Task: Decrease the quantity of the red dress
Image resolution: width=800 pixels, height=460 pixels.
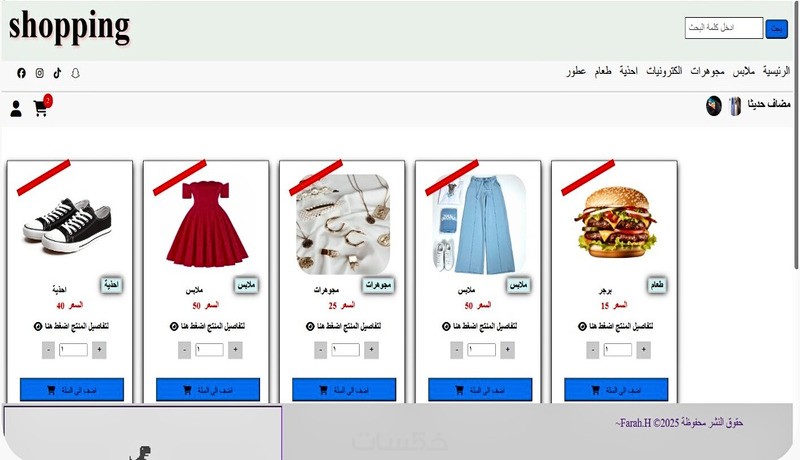Action: (x=185, y=350)
